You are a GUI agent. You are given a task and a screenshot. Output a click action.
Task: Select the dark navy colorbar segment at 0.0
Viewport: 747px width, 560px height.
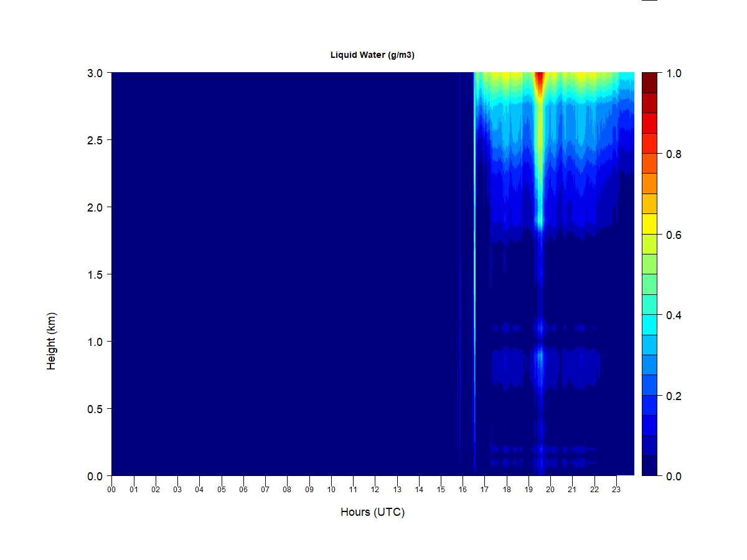tap(650, 465)
